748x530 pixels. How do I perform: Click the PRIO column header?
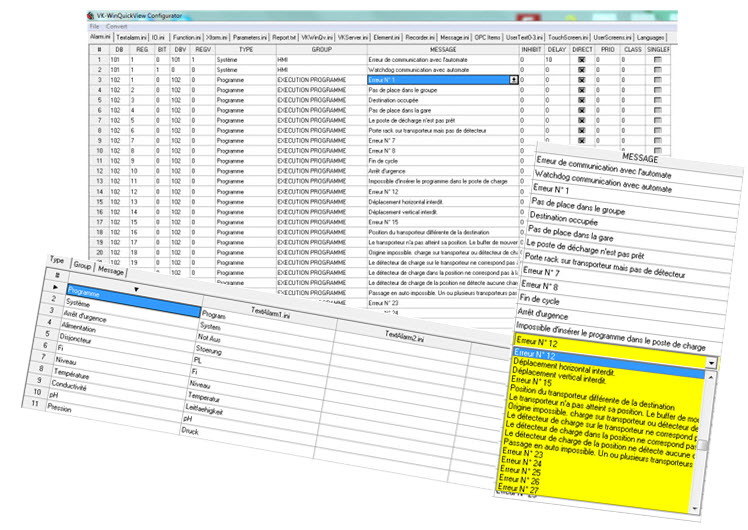point(607,49)
